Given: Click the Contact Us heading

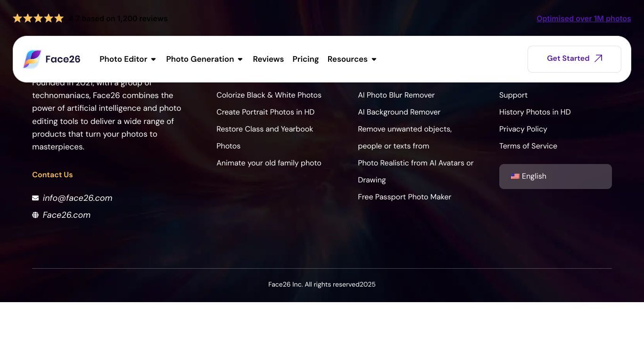Looking at the screenshot, I should coord(52,174).
